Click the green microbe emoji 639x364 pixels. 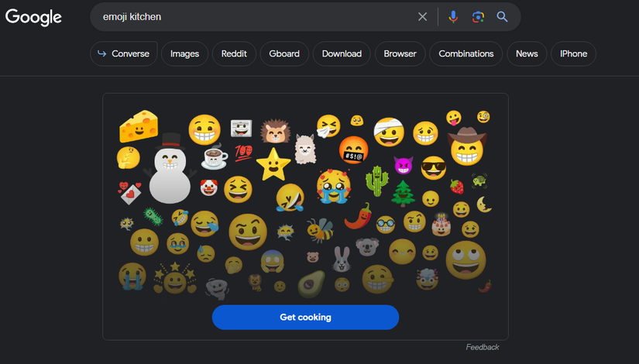pyautogui.click(x=153, y=216)
